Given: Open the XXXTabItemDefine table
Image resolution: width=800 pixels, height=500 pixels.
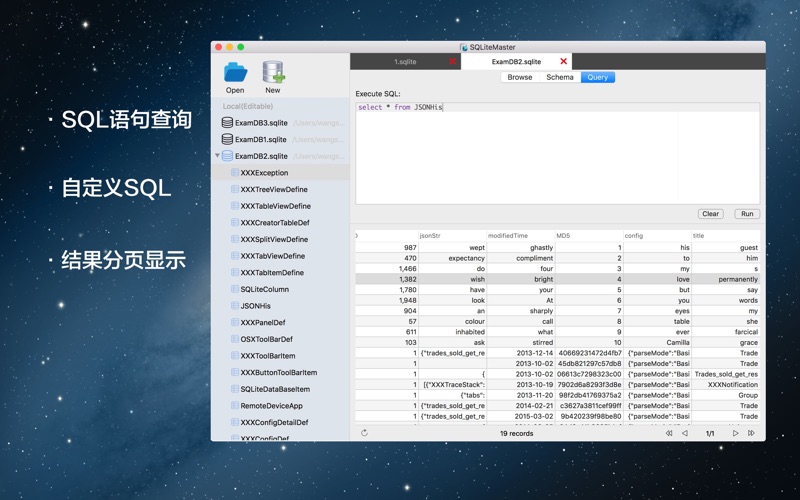Looking at the screenshot, I should coord(272,272).
